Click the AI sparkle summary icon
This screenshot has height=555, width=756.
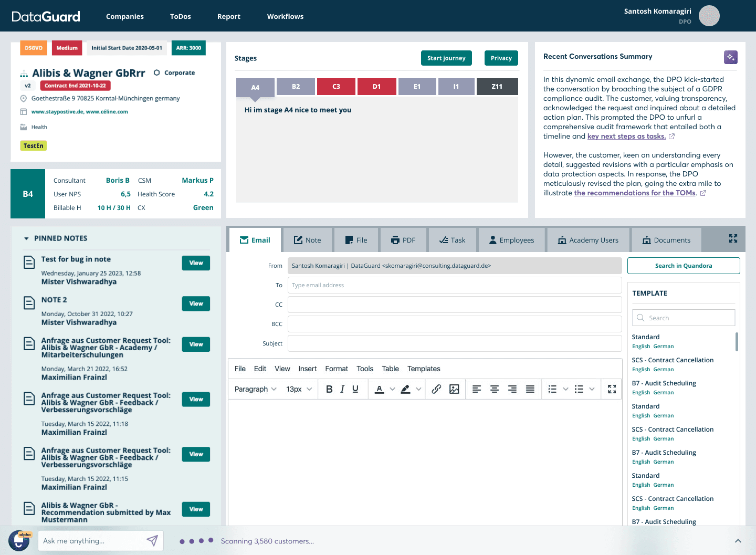tap(730, 57)
